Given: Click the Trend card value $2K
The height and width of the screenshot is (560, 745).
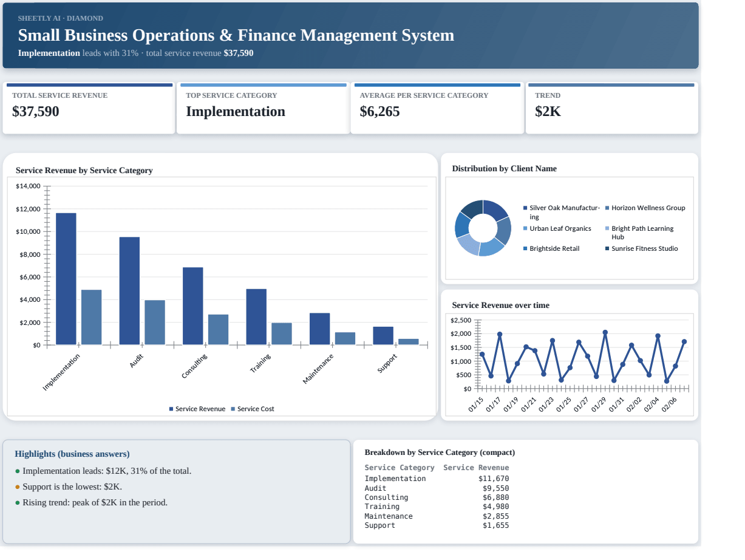Looking at the screenshot, I should (548, 112).
